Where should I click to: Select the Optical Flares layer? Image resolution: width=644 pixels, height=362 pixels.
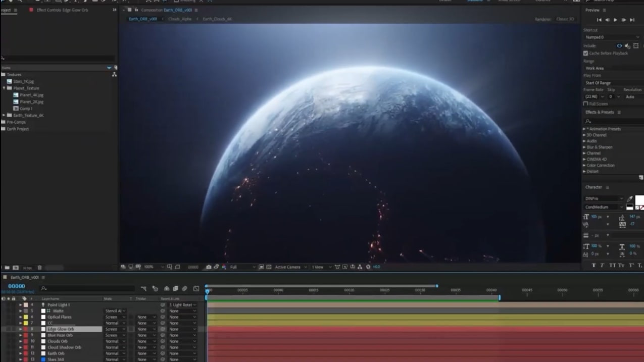[x=60, y=317]
